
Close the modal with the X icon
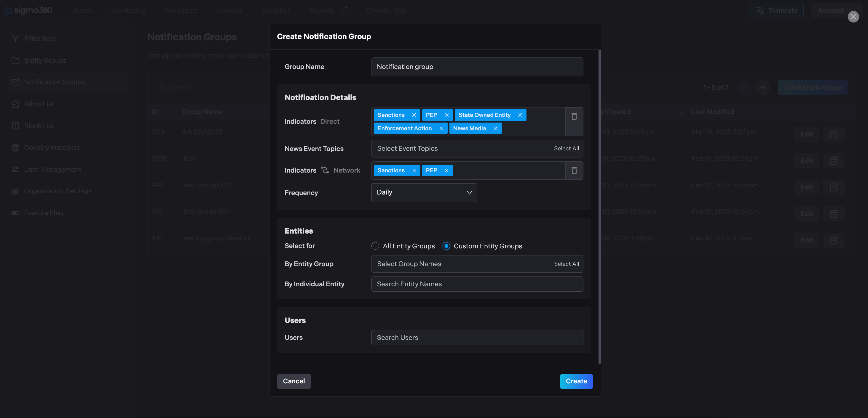click(x=853, y=17)
